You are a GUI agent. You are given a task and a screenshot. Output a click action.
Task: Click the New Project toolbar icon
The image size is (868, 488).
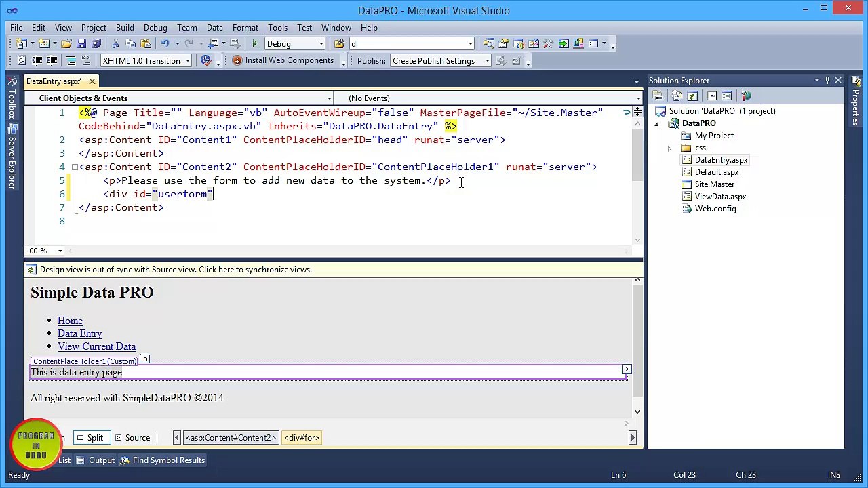[x=22, y=43]
